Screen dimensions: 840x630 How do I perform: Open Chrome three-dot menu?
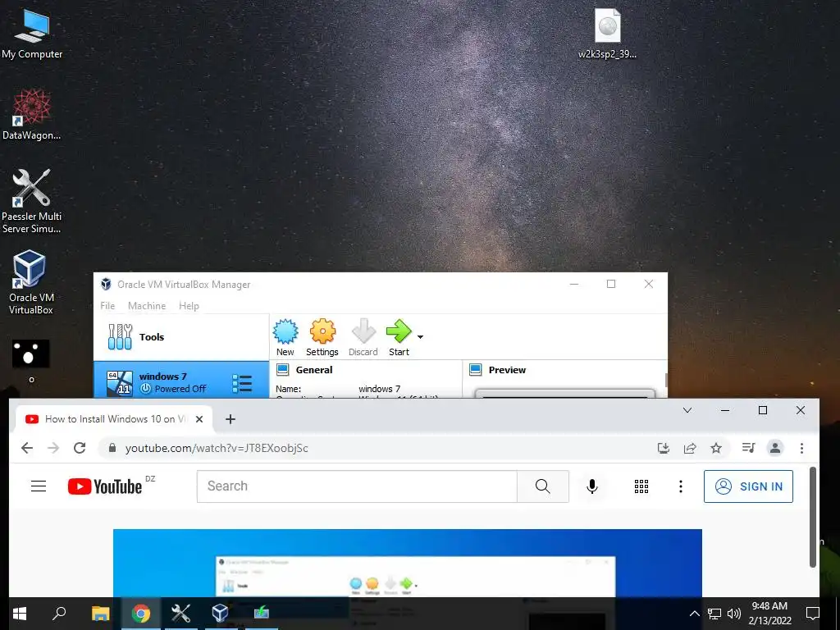801,448
